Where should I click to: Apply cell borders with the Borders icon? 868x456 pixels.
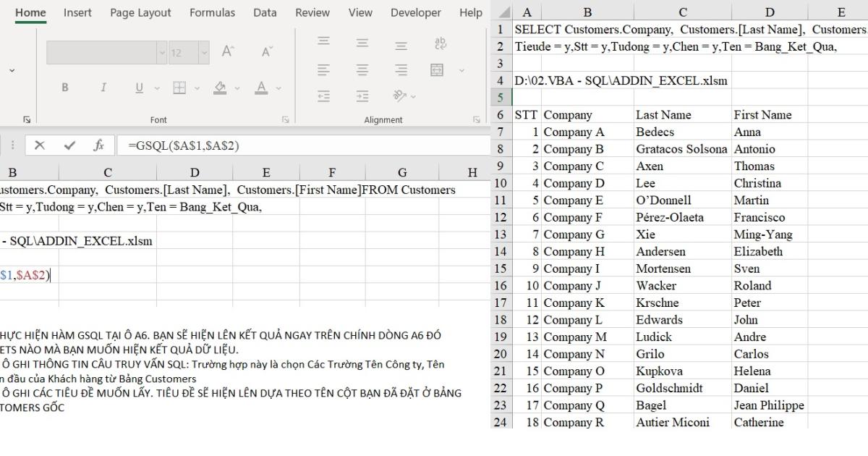pos(180,88)
